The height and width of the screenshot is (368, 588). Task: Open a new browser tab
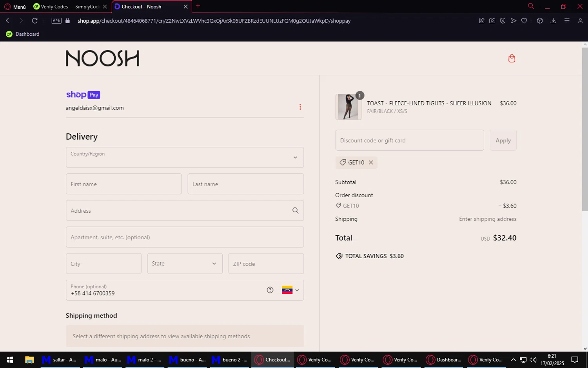coord(198,6)
